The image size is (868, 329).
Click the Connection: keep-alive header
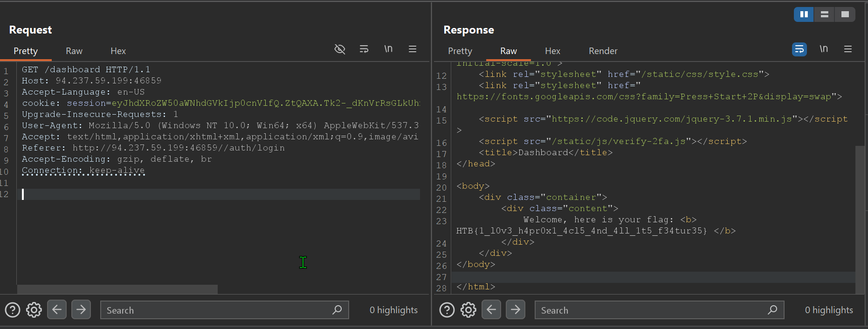point(83,170)
